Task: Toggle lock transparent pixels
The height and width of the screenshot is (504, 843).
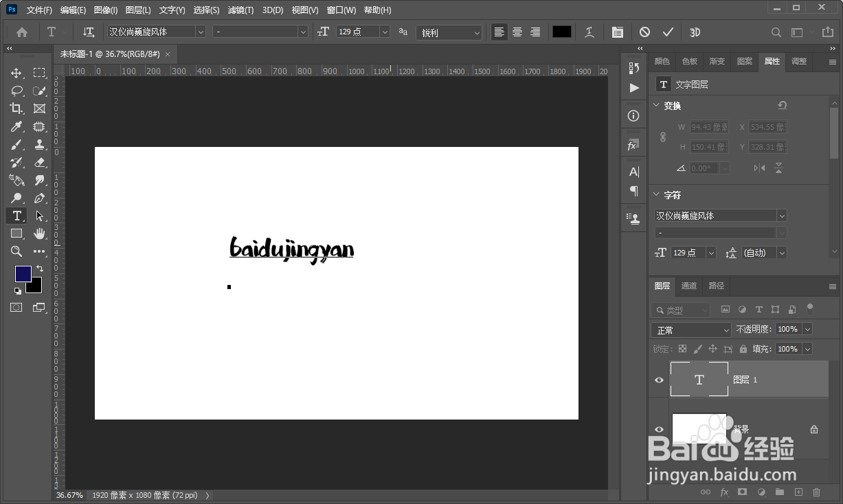Action: (x=682, y=349)
